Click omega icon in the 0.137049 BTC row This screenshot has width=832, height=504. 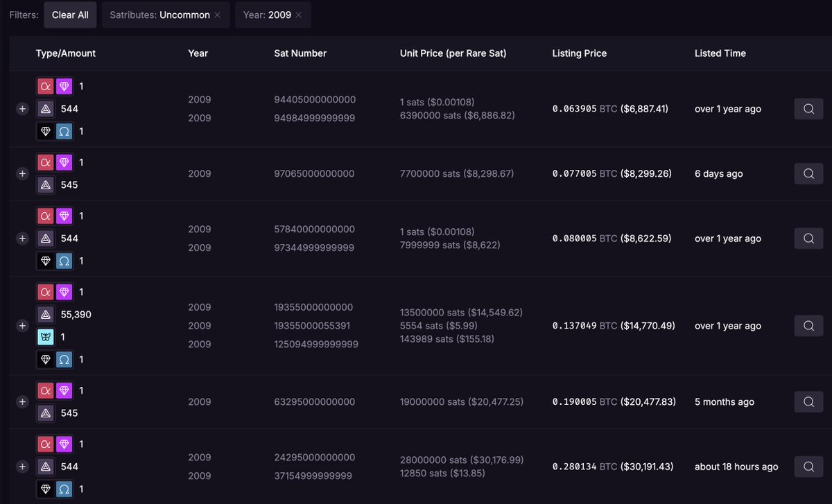pos(64,360)
